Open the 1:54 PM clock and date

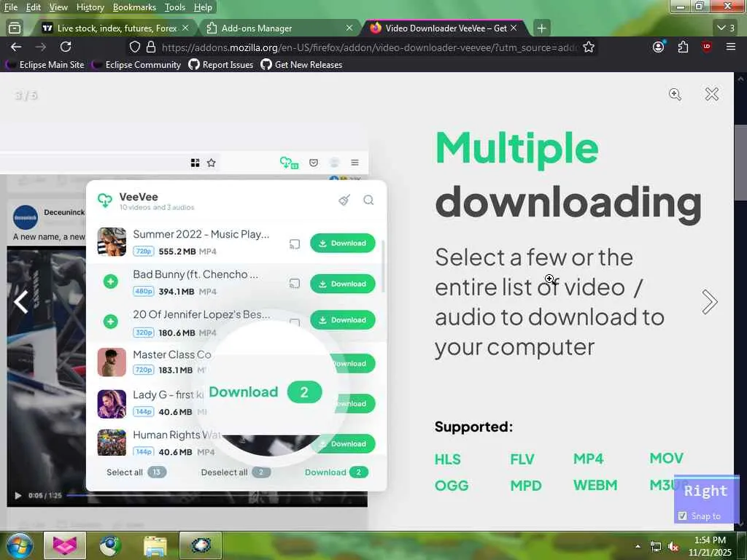(709, 546)
